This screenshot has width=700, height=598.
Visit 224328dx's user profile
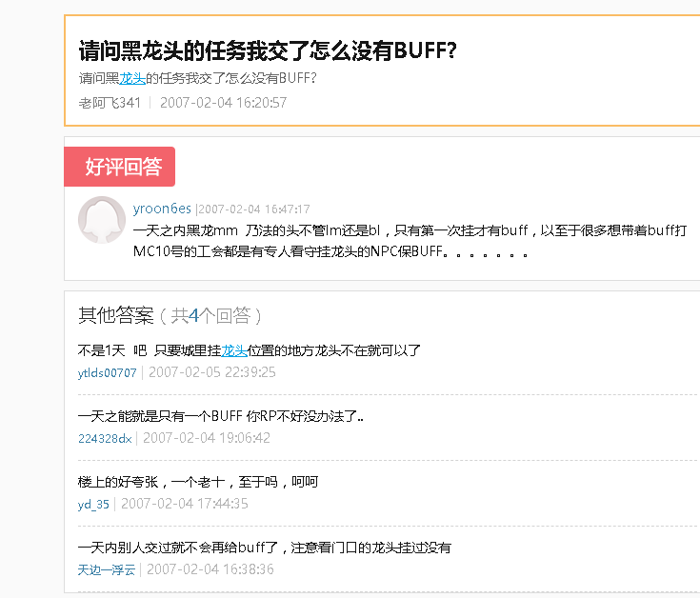tap(105, 438)
